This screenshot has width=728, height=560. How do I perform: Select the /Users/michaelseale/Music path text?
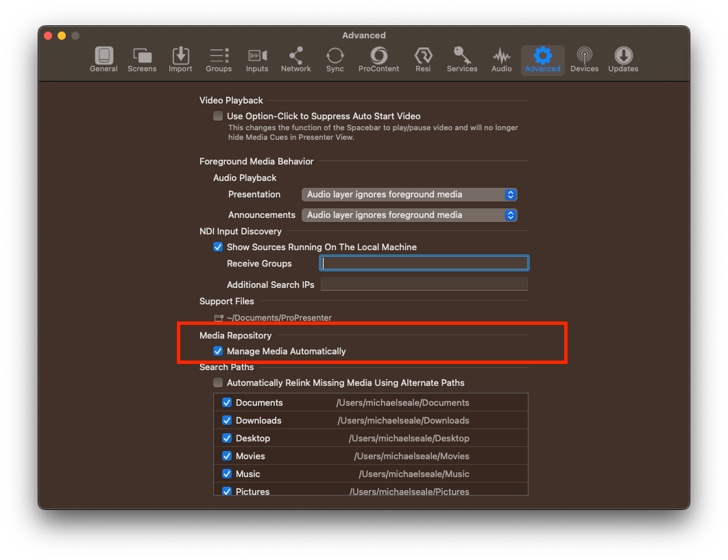click(x=413, y=474)
